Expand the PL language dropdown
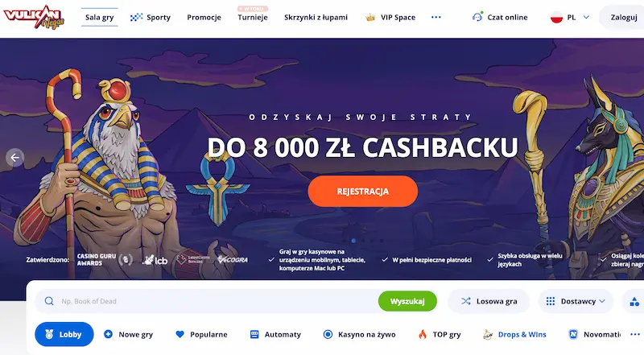This screenshot has height=355, width=644. [x=571, y=17]
